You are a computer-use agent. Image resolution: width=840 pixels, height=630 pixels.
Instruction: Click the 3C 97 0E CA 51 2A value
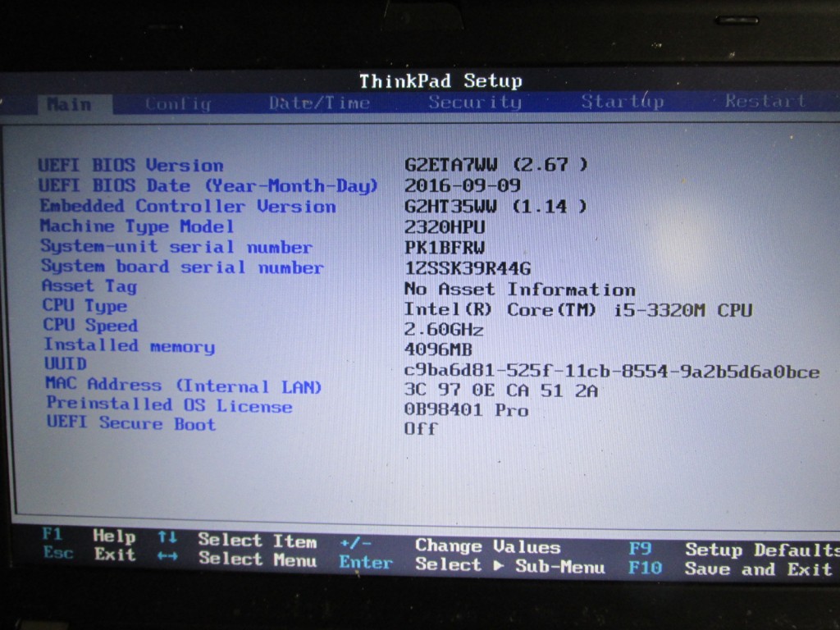[501, 390]
